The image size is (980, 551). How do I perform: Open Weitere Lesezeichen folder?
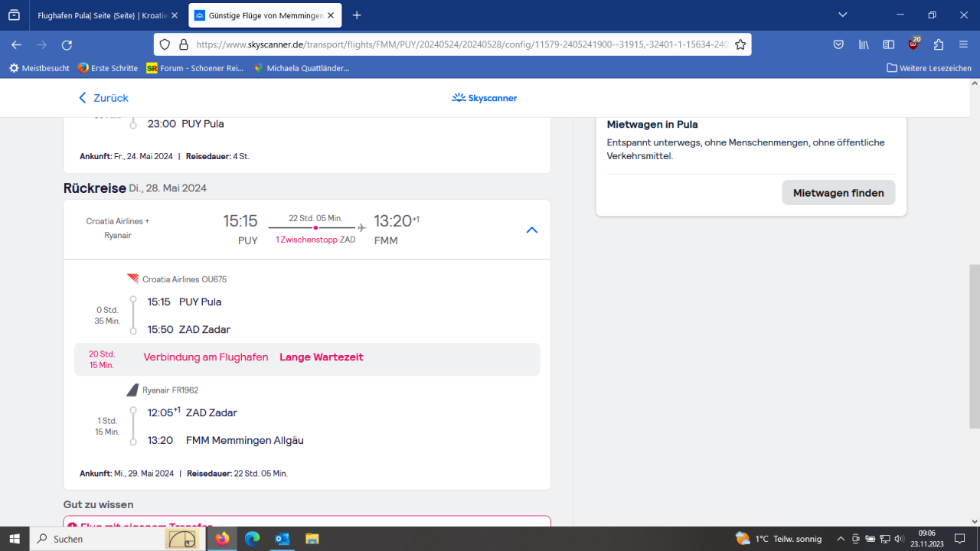coord(929,68)
